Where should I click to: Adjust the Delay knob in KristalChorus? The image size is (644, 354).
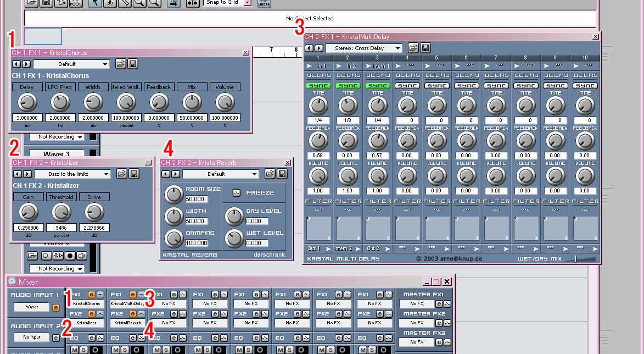[27, 102]
